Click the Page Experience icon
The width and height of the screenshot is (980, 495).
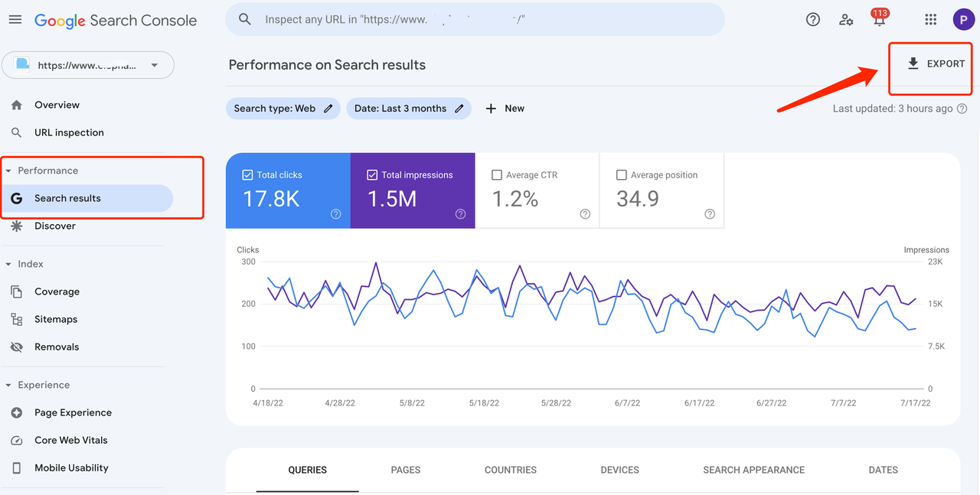click(x=17, y=412)
